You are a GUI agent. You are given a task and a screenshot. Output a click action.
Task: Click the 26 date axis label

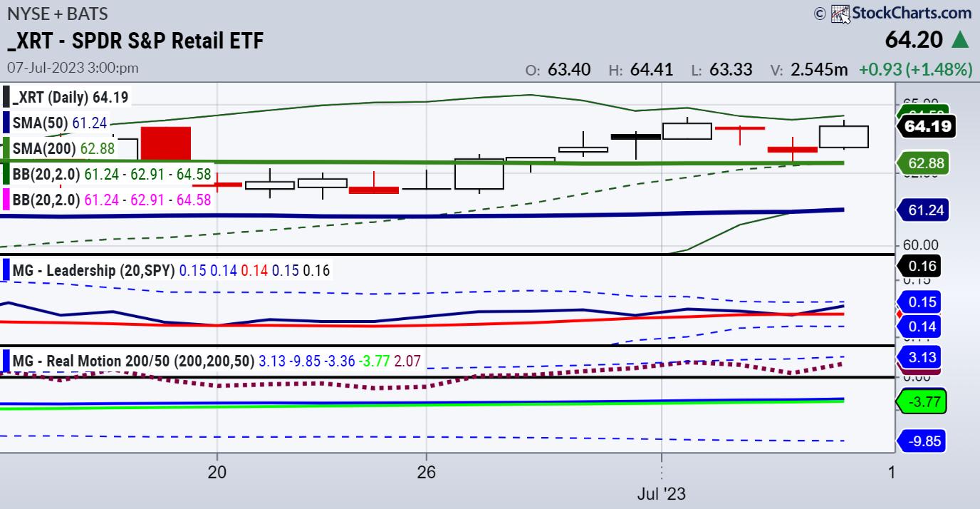(x=426, y=471)
